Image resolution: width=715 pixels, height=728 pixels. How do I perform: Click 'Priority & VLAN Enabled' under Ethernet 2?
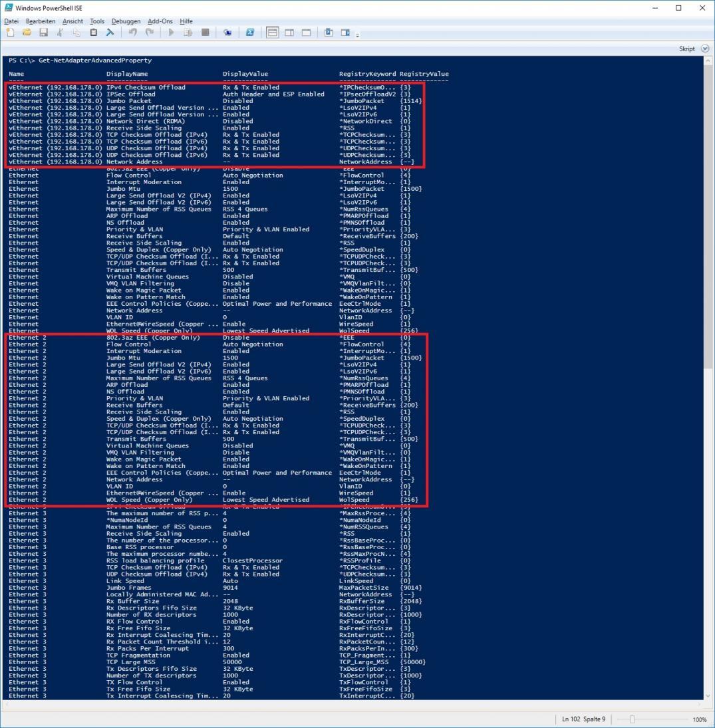[266, 398]
